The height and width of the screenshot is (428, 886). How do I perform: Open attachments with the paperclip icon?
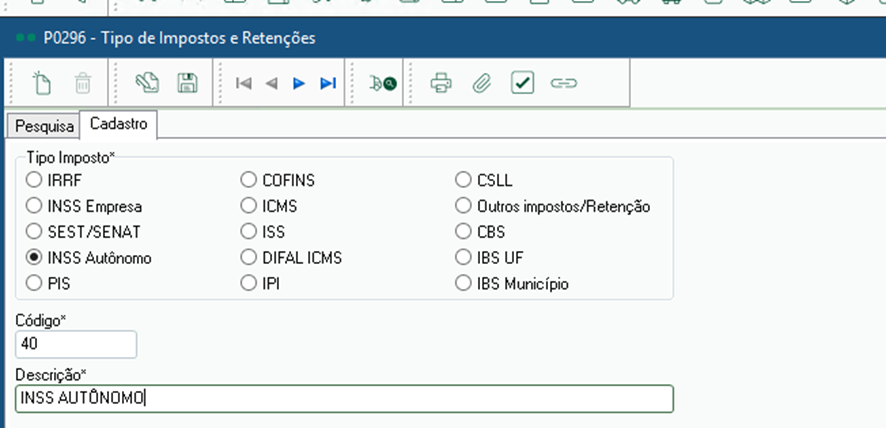coord(481,84)
